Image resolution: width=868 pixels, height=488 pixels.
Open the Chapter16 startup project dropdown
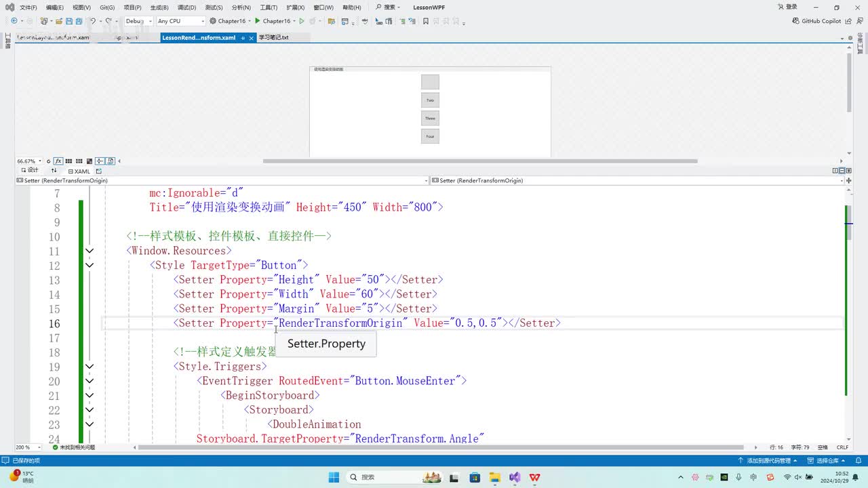(x=231, y=21)
